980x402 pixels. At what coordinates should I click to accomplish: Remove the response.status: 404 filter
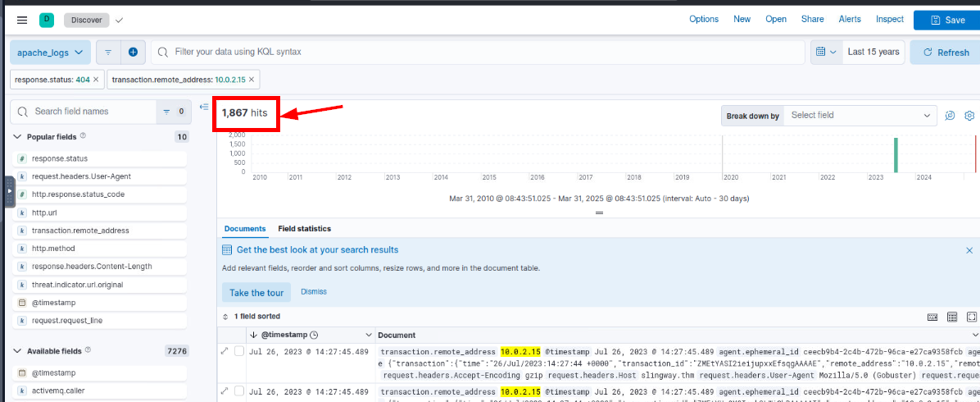pyautogui.click(x=96, y=80)
